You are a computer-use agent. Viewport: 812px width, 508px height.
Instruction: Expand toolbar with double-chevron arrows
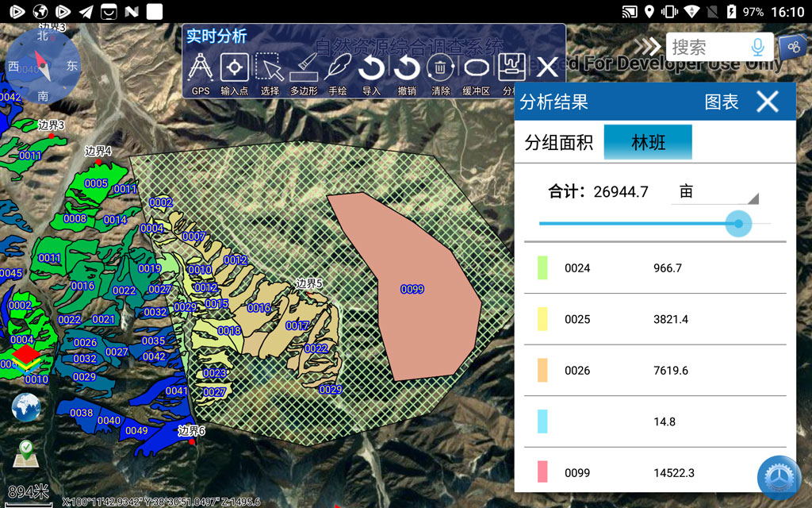coord(646,47)
